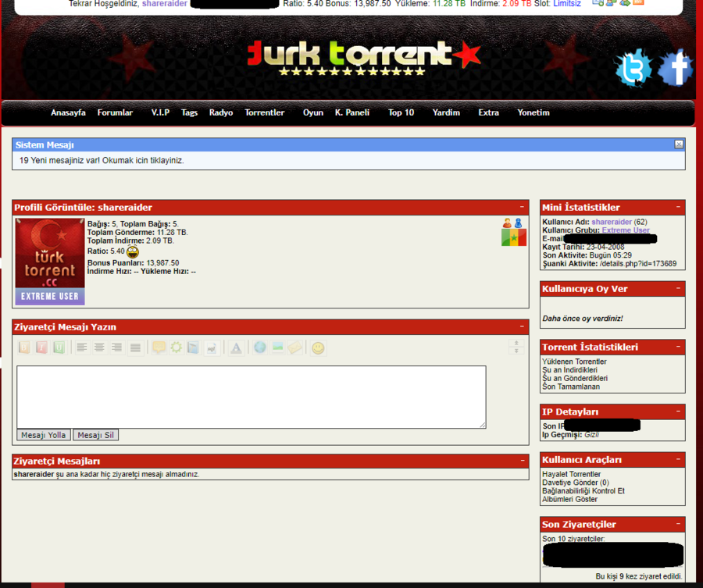Screen dimensions: 703x588
Task: Open the V.I.P menu item
Action: [x=160, y=112]
